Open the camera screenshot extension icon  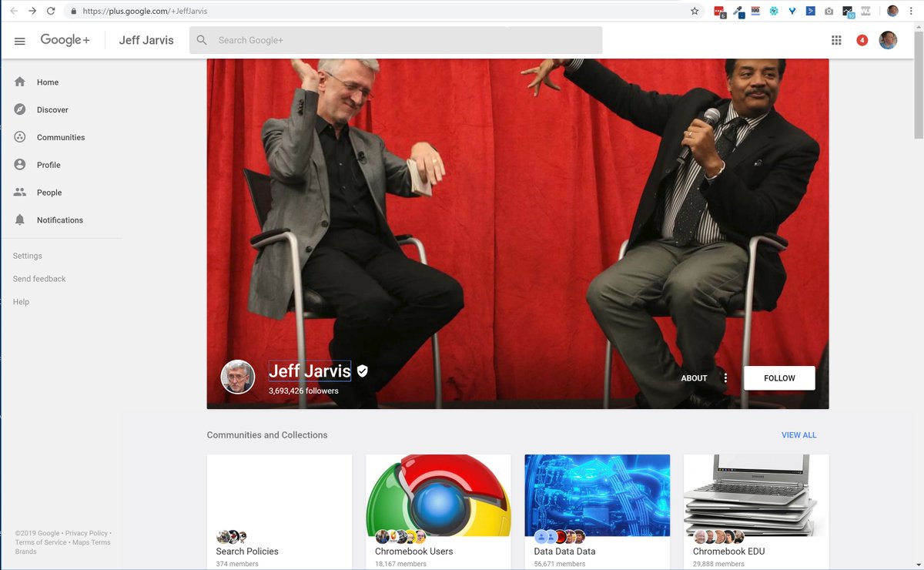(x=829, y=11)
